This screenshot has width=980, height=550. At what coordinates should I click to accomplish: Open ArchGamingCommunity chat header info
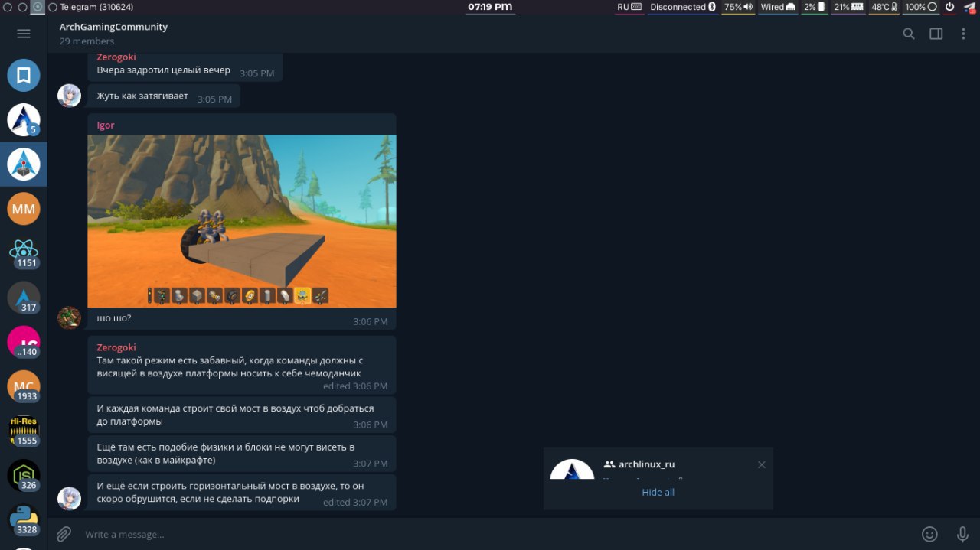[x=113, y=27]
